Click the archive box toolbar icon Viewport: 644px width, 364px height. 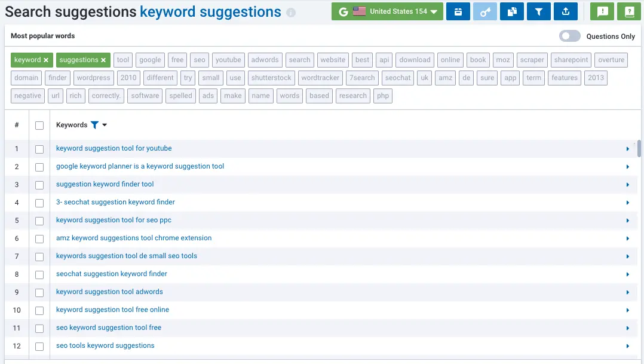[x=458, y=11]
